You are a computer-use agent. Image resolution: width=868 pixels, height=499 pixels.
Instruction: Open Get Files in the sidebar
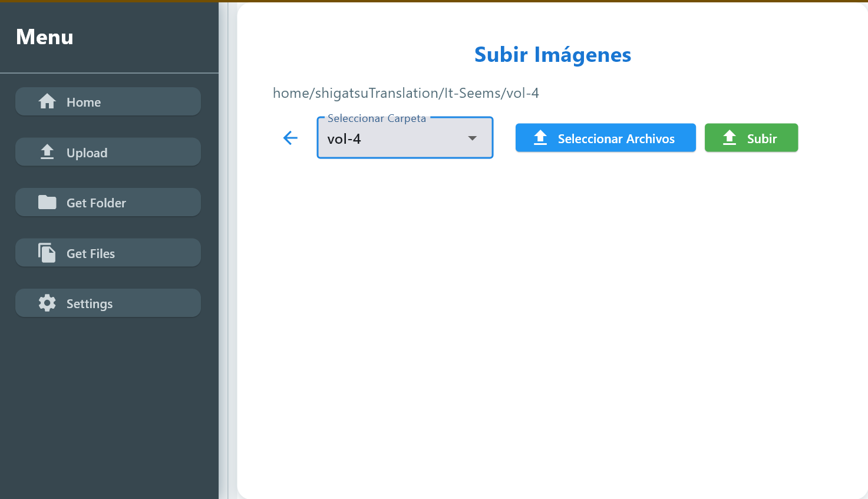[x=108, y=253]
